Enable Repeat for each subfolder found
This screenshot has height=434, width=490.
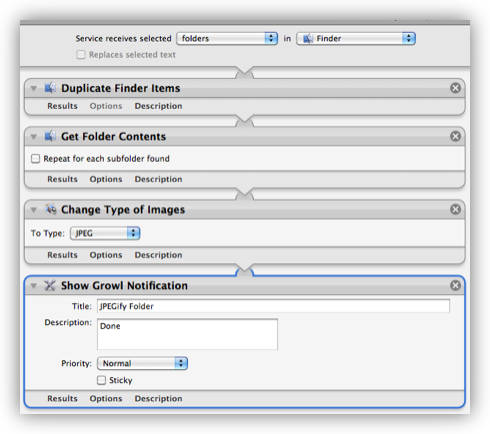pos(35,159)
